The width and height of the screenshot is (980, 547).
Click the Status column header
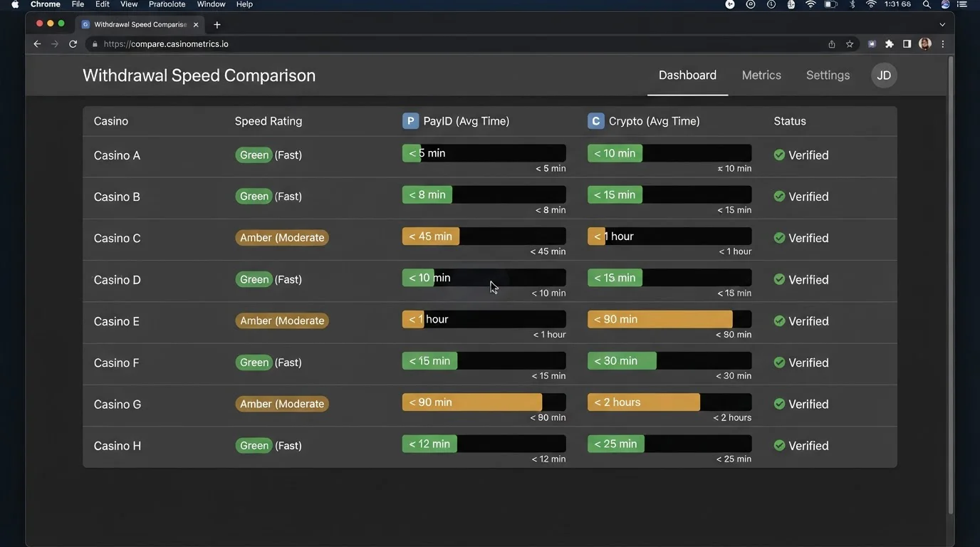(x=790, y=121)
